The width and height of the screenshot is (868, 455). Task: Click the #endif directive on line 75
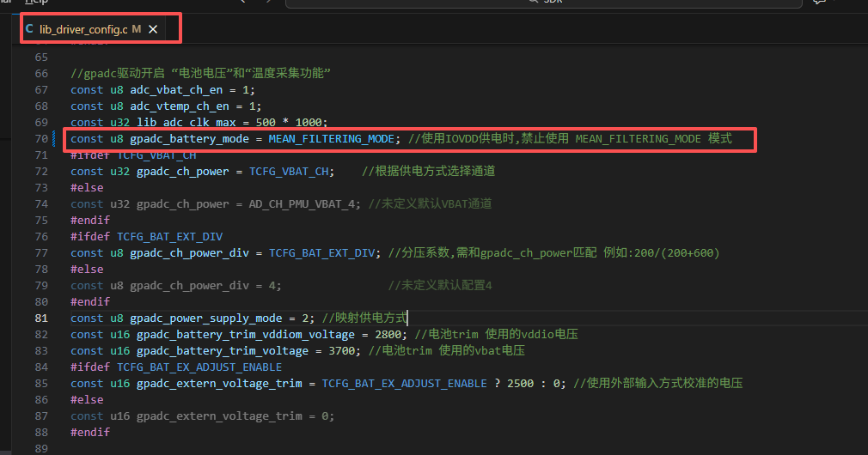coord(90,220)
